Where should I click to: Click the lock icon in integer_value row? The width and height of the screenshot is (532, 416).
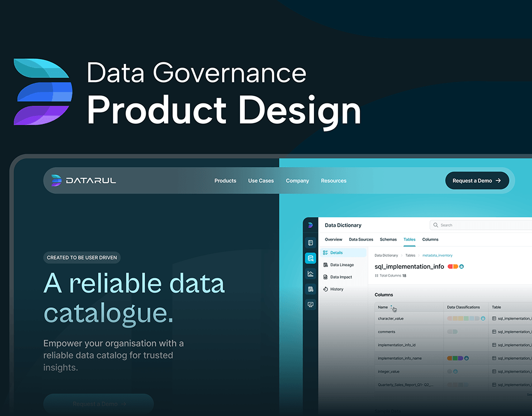pyautogui.click(x=455, y=372)
